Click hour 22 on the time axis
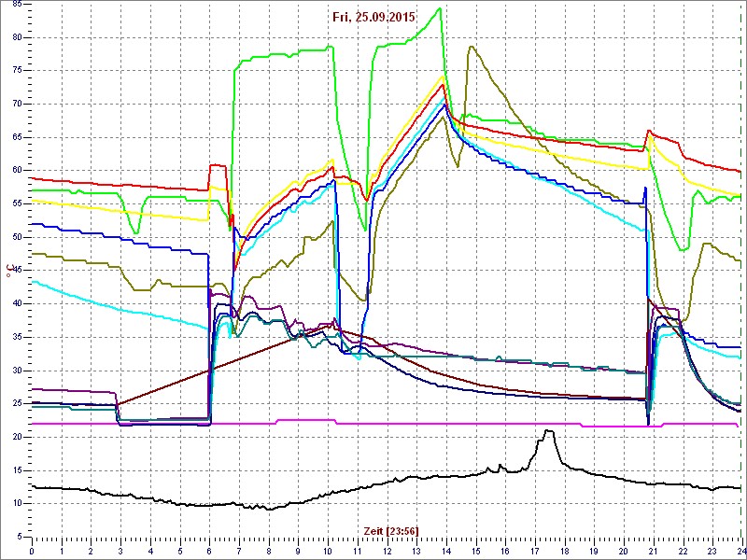747x560 pixels. pos(684,551)
